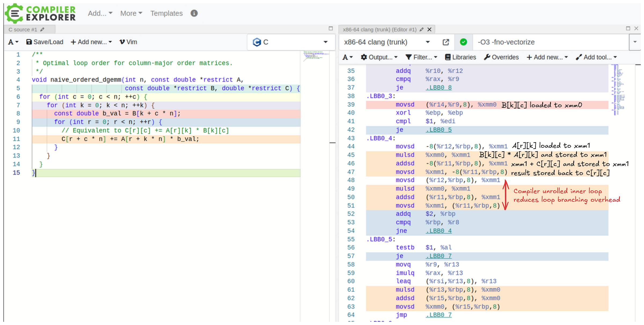Click the green compilation status checkmark
Image resolution: width=644 pixels, height=325 pixels.
coord(463,42)
